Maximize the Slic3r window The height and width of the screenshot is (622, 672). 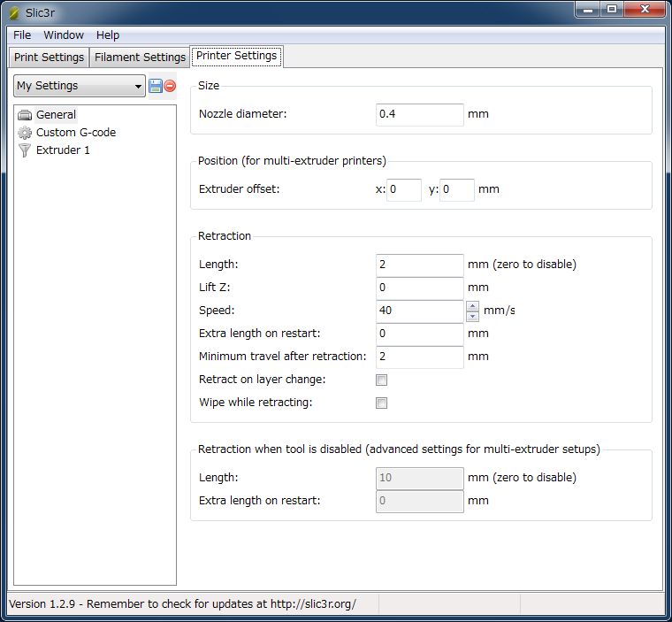(612, 10)
